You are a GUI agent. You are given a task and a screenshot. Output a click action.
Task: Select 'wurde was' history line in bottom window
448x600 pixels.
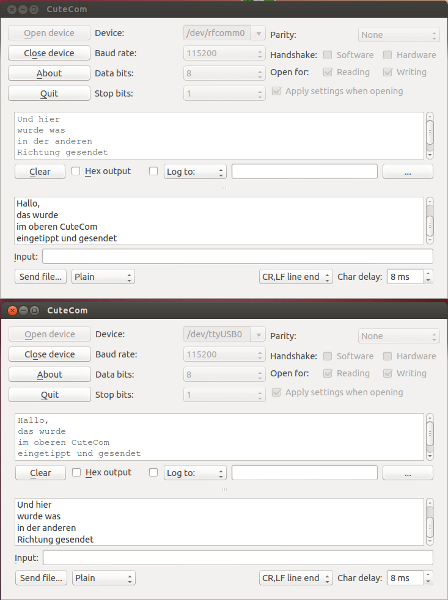39,516
